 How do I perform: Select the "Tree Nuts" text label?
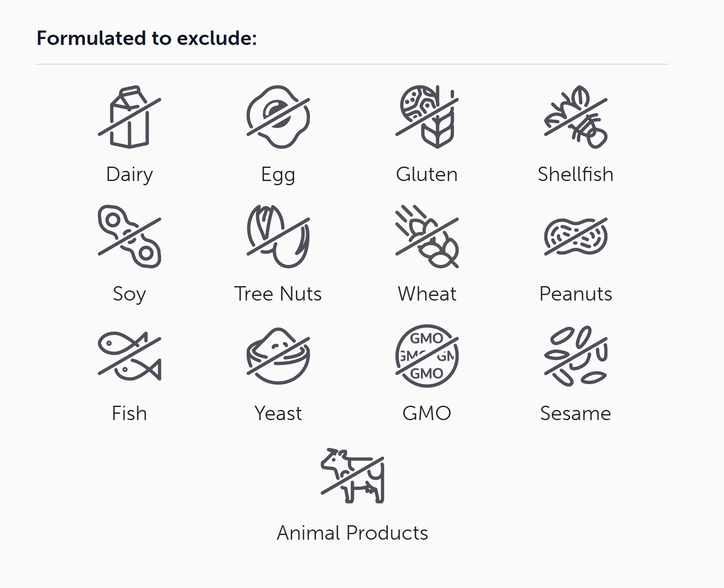278,294
